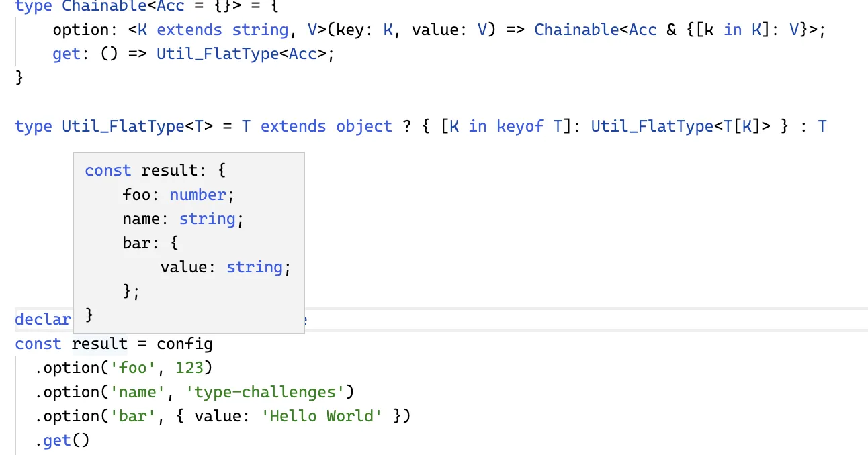This screenshot has width=868, height=455.
Task: Click the number type in the hover tooltip
Action: coord(198,195)
